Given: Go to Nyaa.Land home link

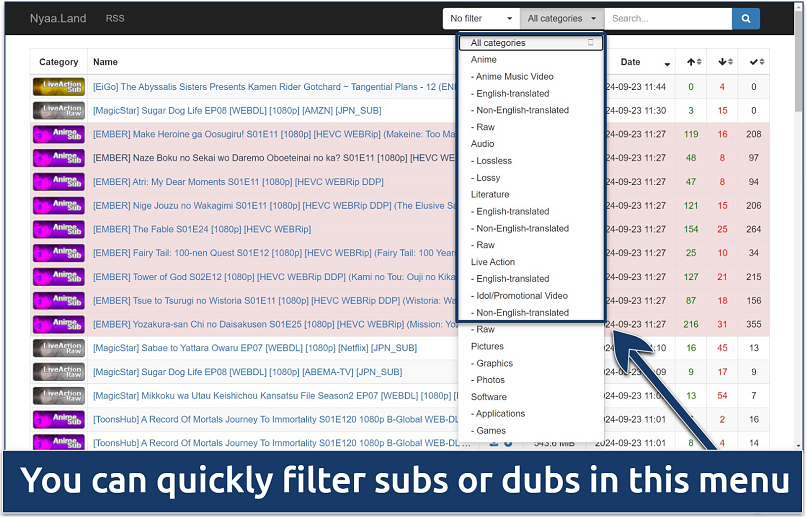Looking at the screenshot, I should click(x=58, y=19).
